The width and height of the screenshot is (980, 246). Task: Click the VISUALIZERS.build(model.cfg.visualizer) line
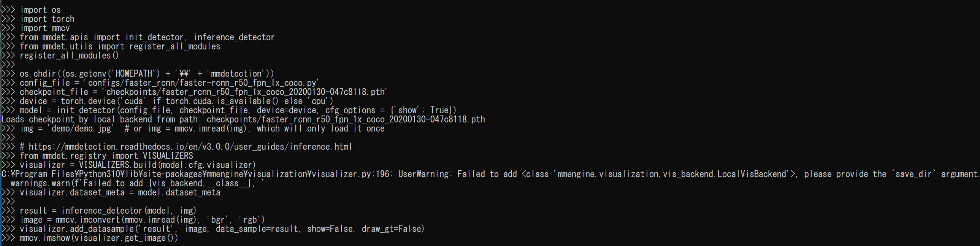click(137, 165)
